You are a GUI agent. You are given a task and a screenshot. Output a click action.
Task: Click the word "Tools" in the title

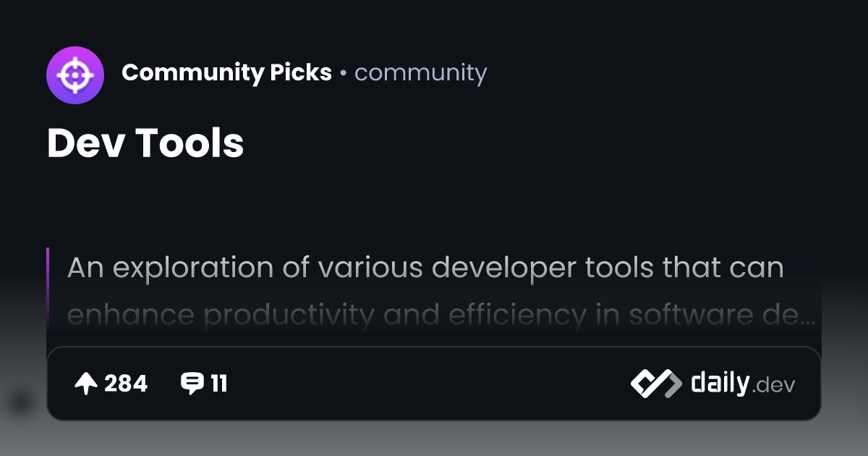tap(190, 143)
